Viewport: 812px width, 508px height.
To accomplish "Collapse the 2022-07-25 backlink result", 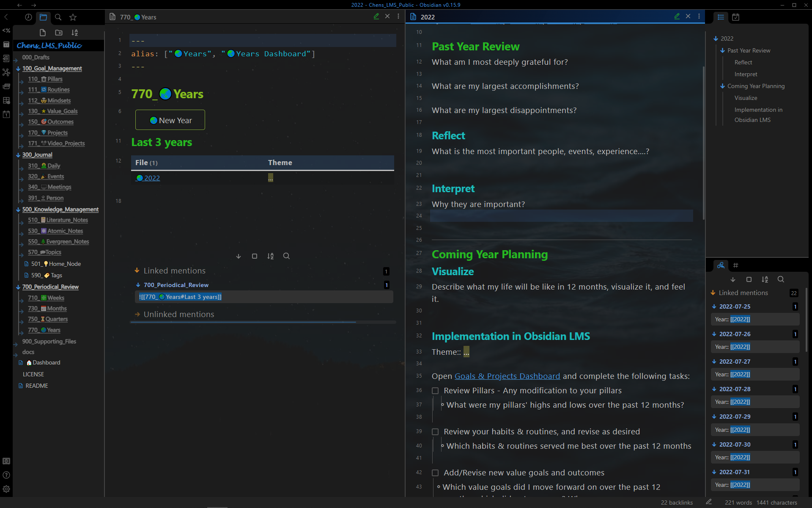I will pyautogui.click(x=714, y=306).
